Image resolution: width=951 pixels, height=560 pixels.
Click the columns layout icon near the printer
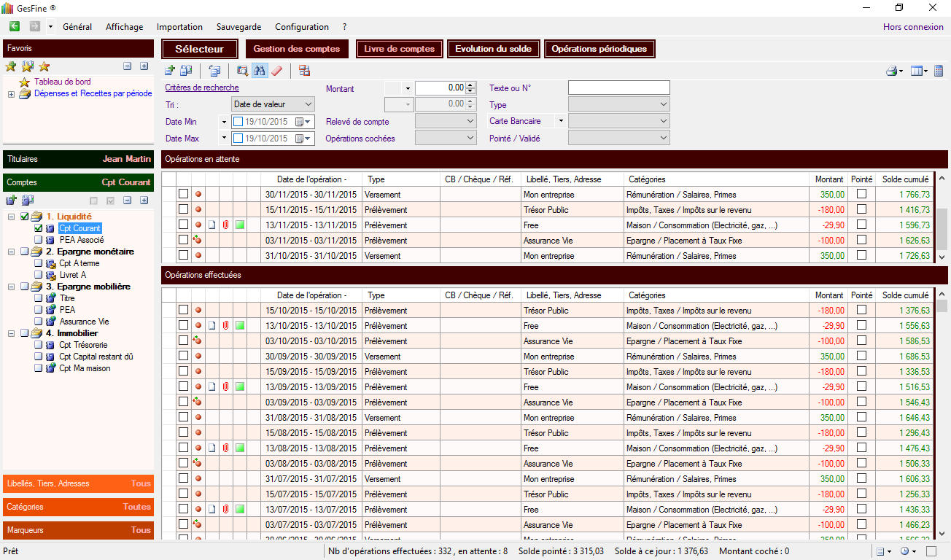917,71
